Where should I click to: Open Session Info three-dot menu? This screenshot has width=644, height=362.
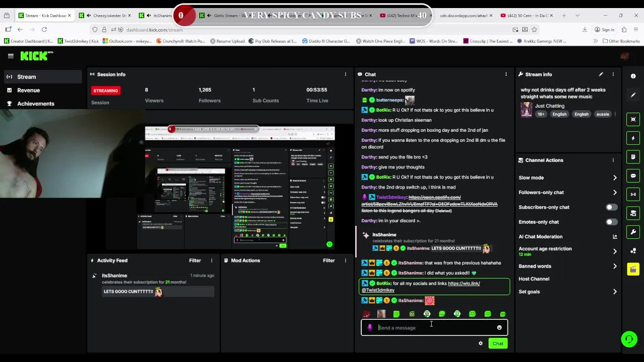point(345,74)
